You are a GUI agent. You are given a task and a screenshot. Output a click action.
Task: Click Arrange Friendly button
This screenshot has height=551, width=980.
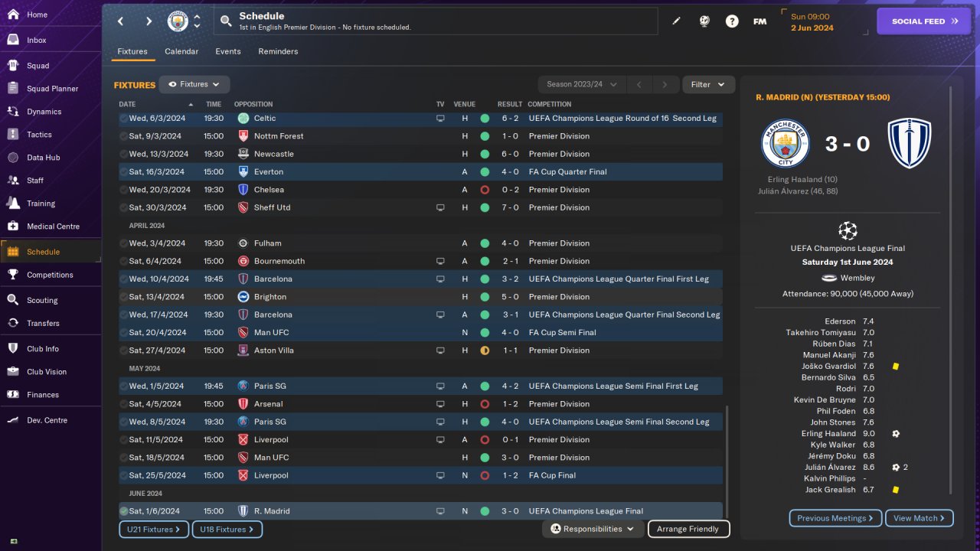pyautogui.click(x=688, y=529)
